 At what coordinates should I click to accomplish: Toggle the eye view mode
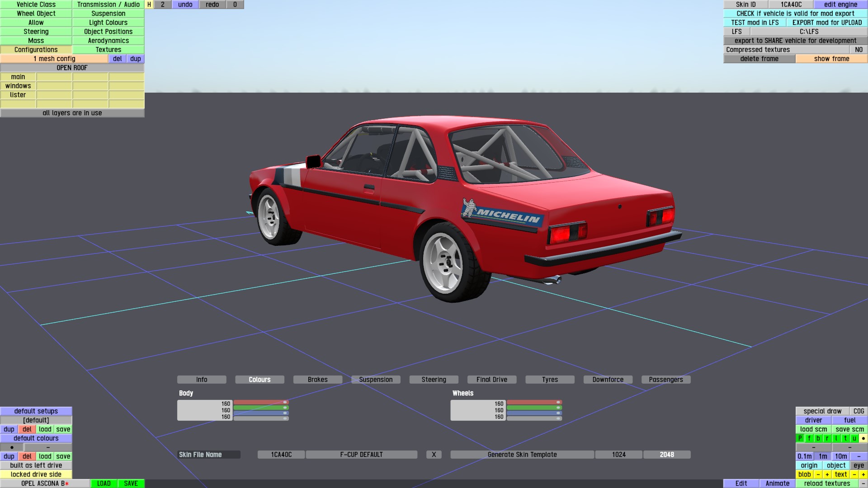click(859, 465)
